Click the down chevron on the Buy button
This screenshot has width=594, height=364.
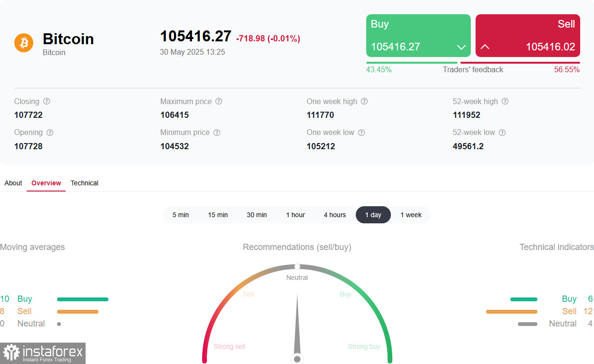(x=461, y=47)
